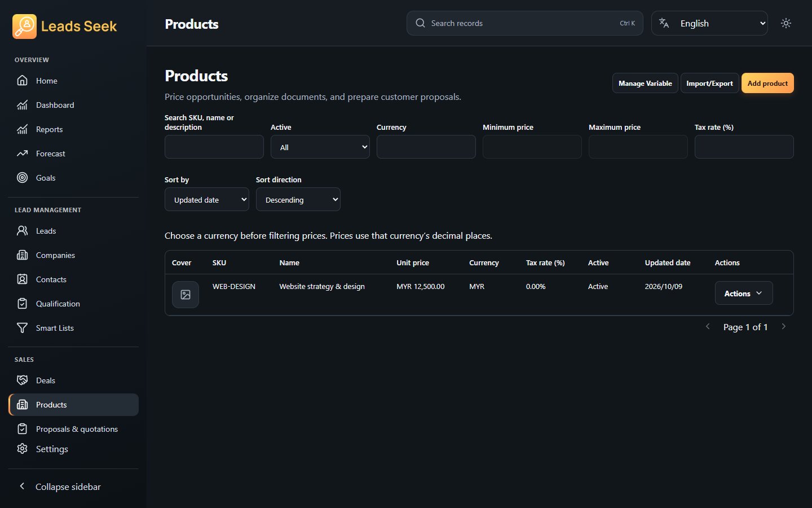Open the Active filter dropdown

(x=320, y=147)
